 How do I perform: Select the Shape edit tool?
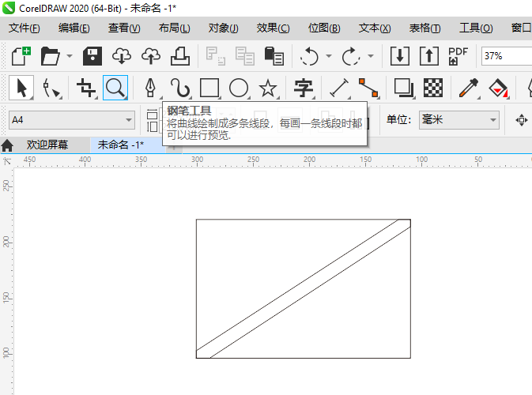(51, 88)
